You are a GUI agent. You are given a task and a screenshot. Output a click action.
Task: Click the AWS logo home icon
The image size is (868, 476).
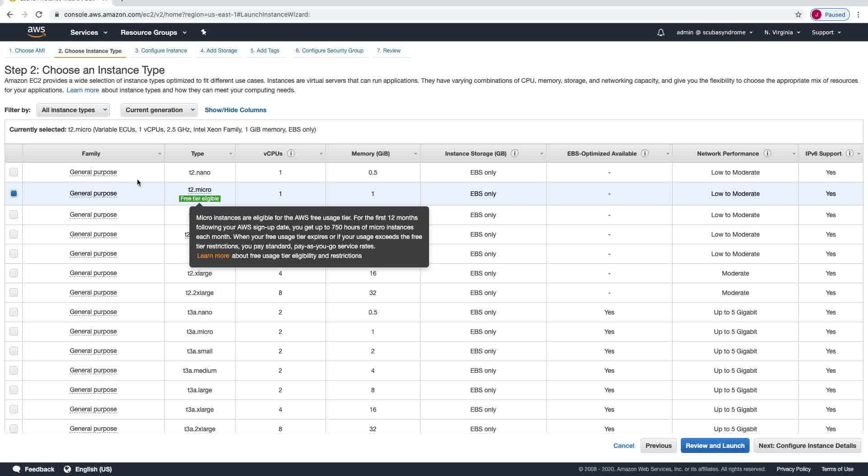pyautogui.click(x=36, y=32)
